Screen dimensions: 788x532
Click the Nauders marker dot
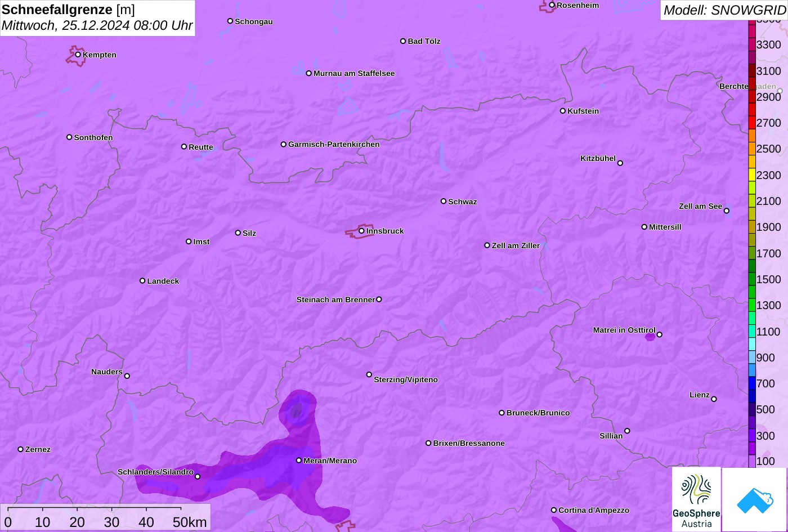(x=127, y=376)
